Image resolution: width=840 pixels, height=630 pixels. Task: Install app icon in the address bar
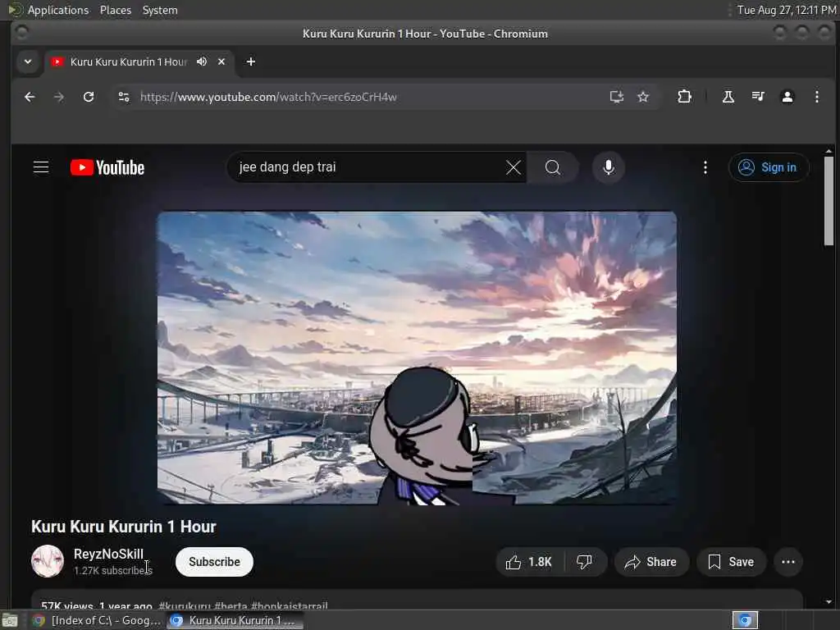617,97
